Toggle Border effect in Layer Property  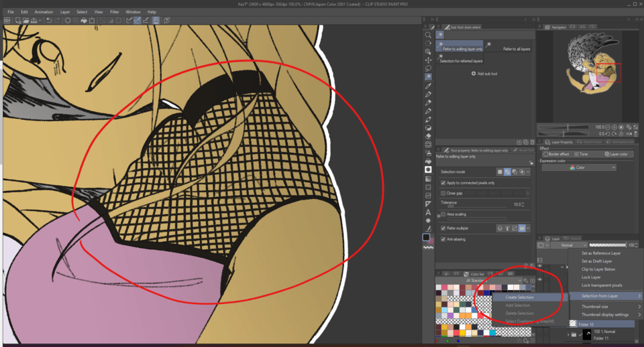(556, 154)
